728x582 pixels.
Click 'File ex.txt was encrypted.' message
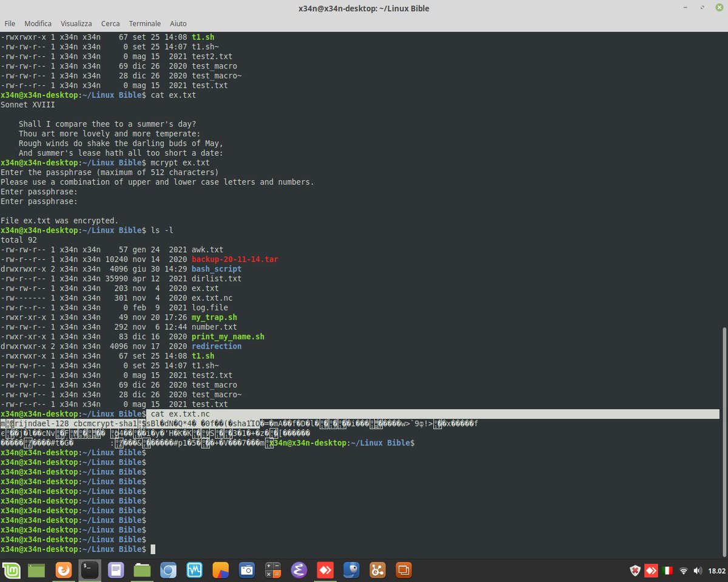(59, 221)
